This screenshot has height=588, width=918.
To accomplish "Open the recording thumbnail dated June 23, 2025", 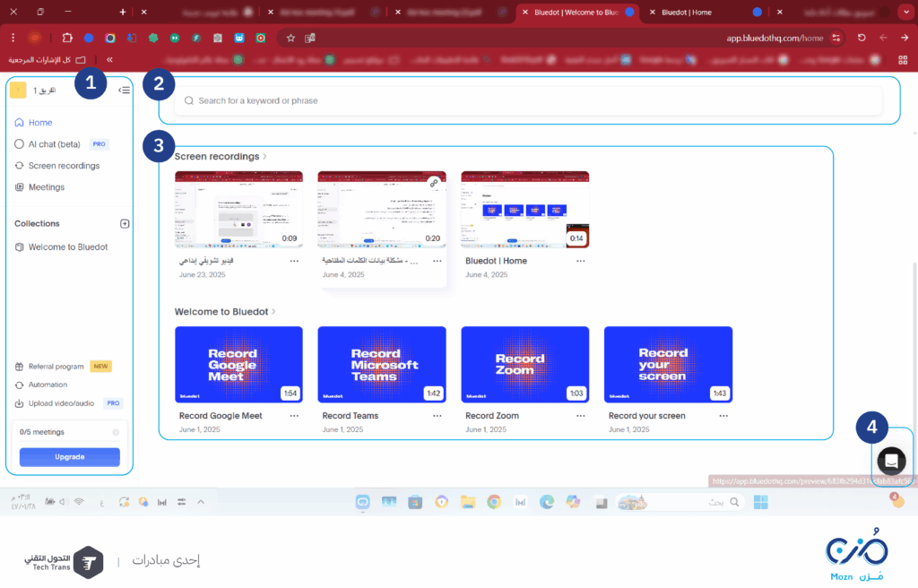I will (238, 210).
